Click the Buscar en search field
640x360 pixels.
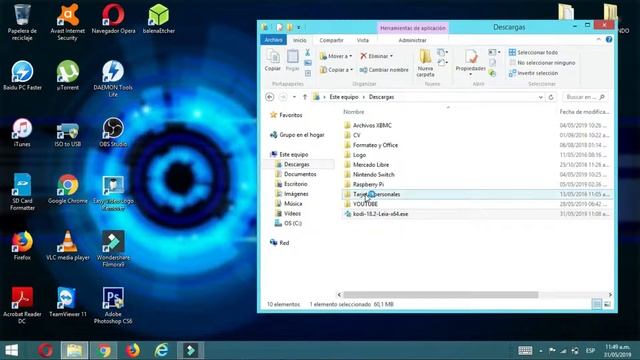(584, 97)
